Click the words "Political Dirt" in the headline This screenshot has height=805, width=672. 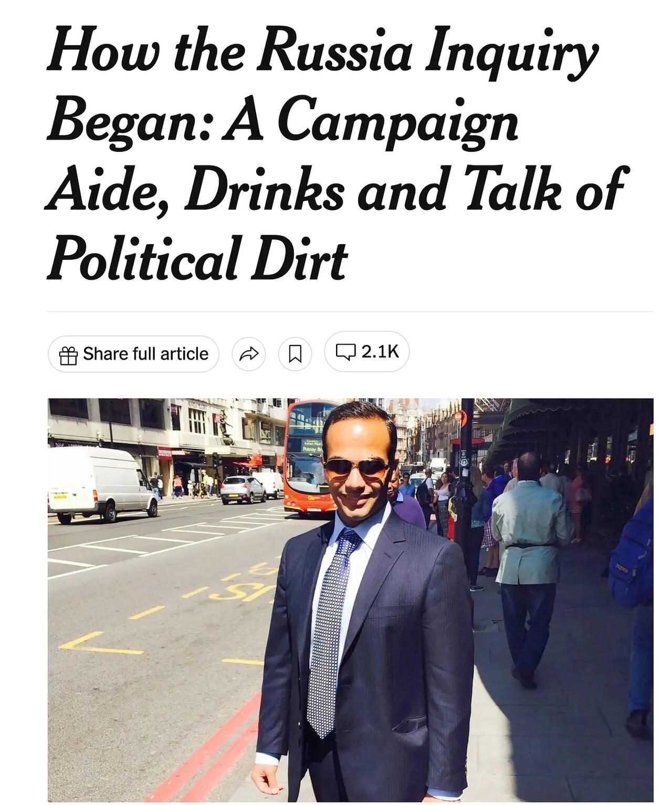pos(197,258)
